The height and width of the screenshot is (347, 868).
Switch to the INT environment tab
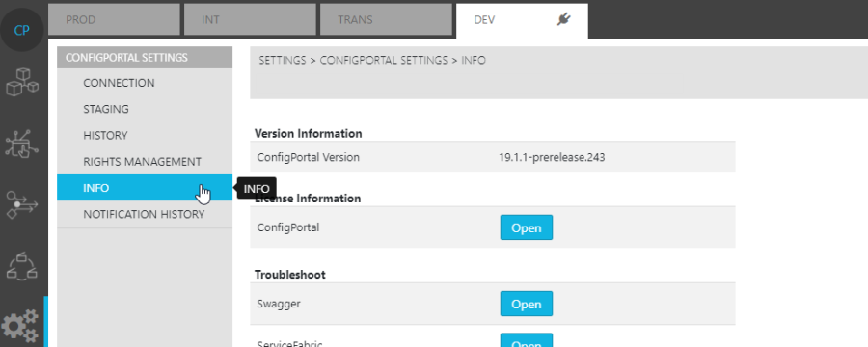pyautogui.click(x=250, y=20)
